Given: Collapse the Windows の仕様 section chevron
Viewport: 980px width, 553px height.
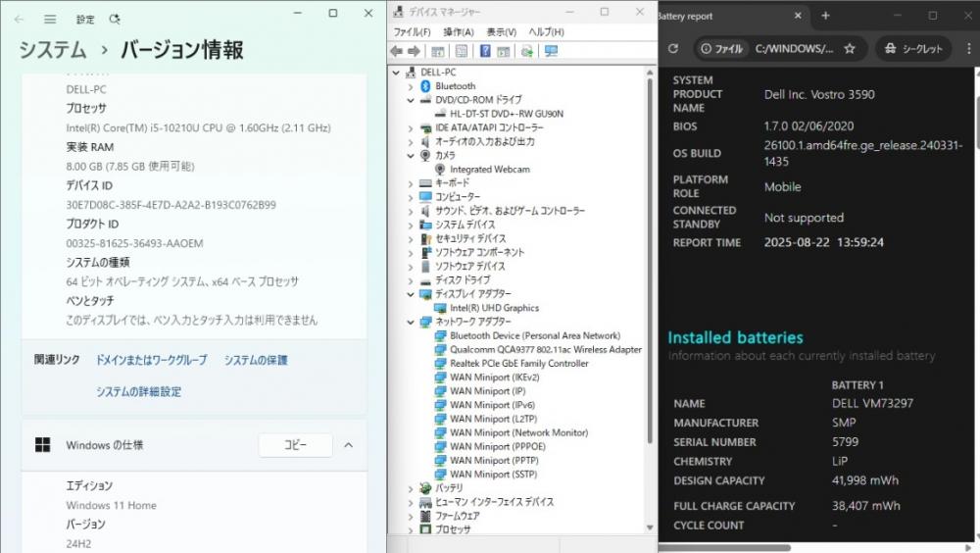Looking at the screenshot, I should tap(349, 445).
